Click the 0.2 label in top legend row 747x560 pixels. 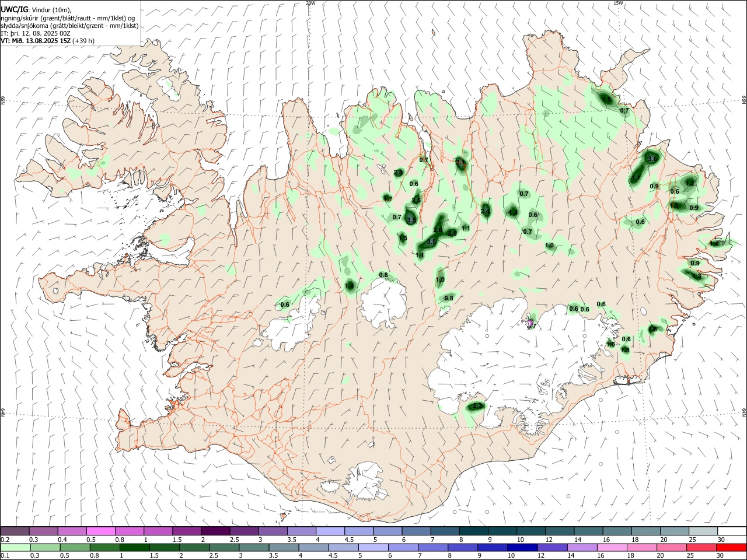point(5,540)
